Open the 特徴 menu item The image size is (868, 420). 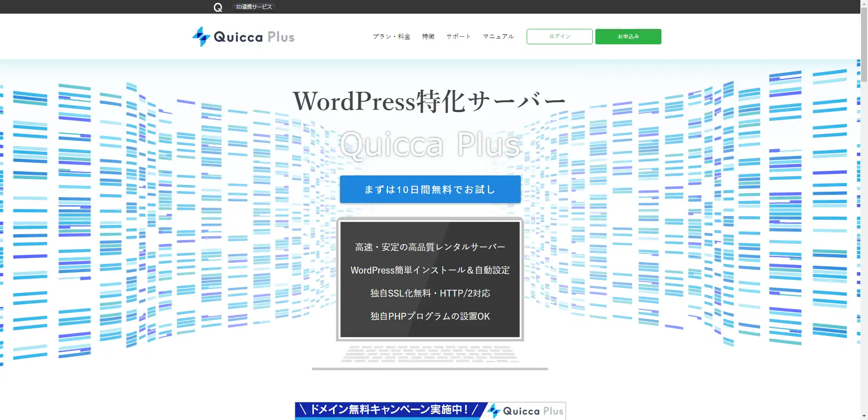(428, 37)
